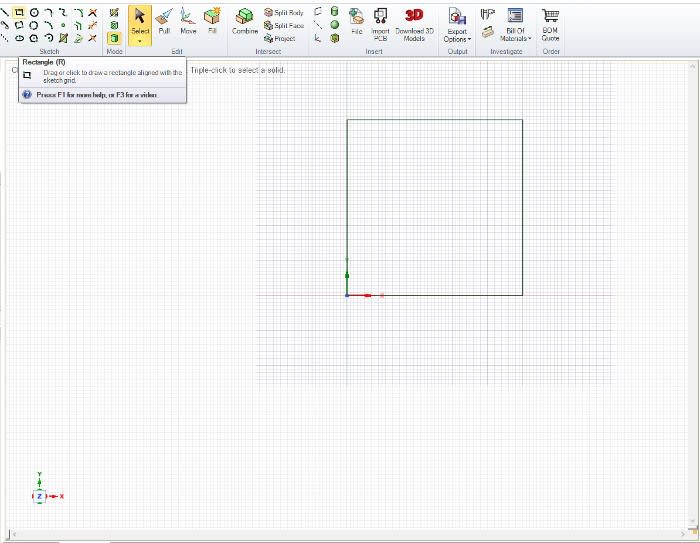Click Split Body
700x543 pixels.
pos(283,13)
